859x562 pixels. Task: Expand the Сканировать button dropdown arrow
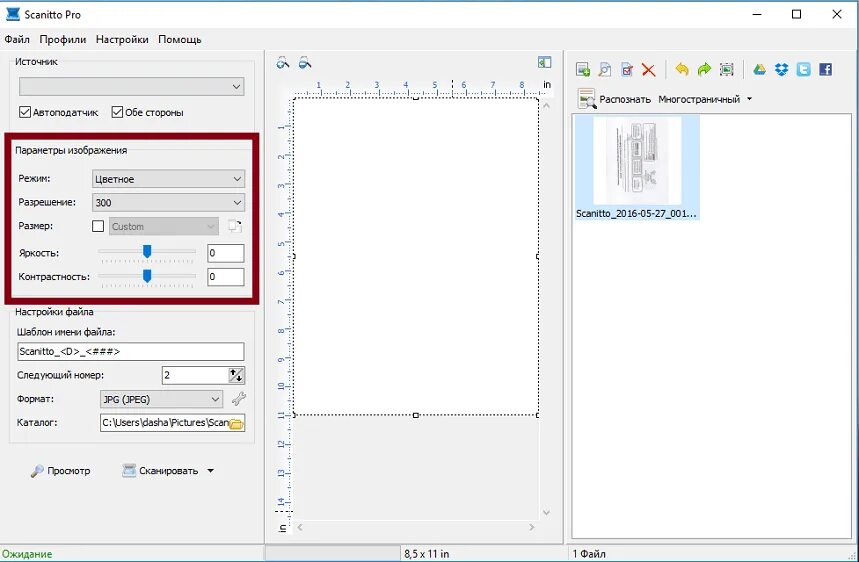pyautogui.click(x=210, y=471)
